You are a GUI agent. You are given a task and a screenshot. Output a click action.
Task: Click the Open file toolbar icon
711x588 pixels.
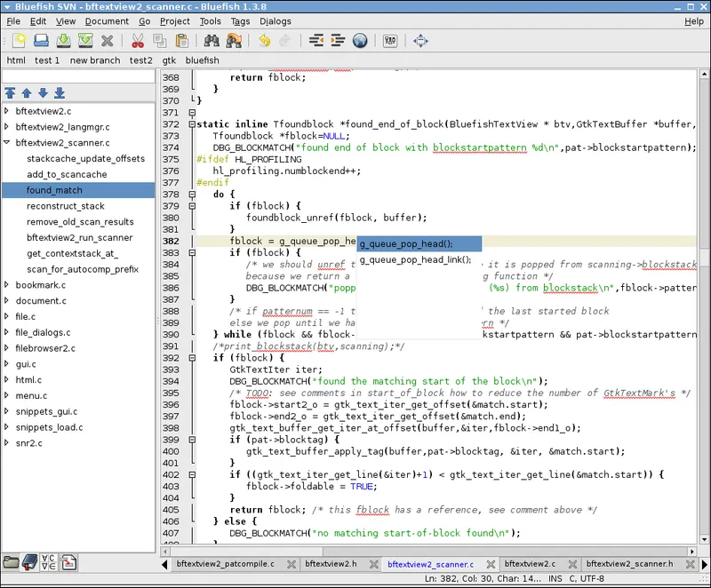click(41, 41)
